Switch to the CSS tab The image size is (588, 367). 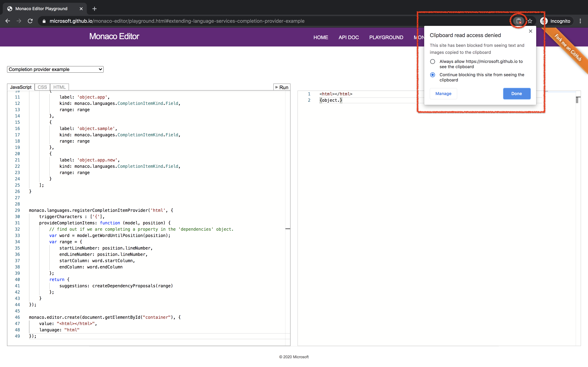[x=42, y=87]
